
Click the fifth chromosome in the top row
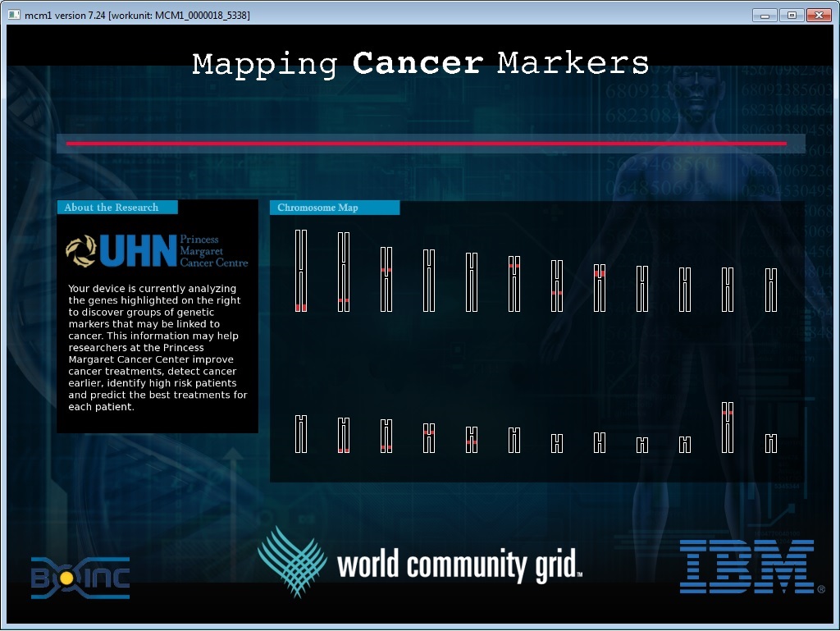(472, 282)
